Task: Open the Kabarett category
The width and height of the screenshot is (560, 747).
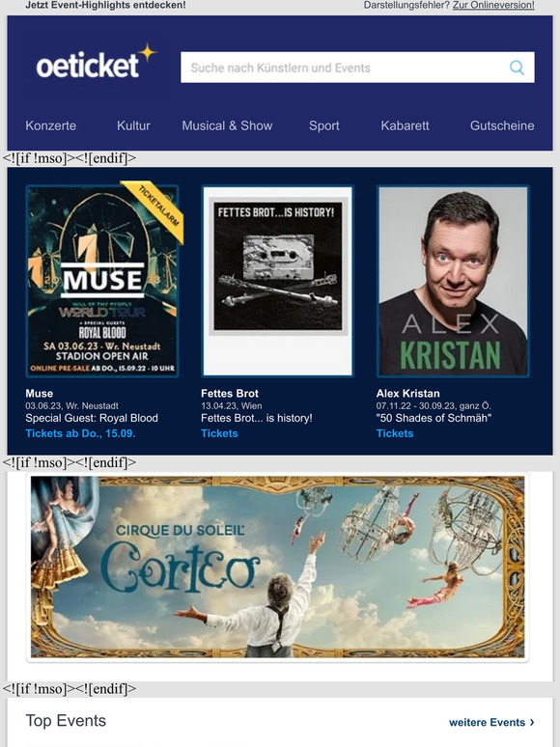Action: pyautogui.click(x=405, y=125)
